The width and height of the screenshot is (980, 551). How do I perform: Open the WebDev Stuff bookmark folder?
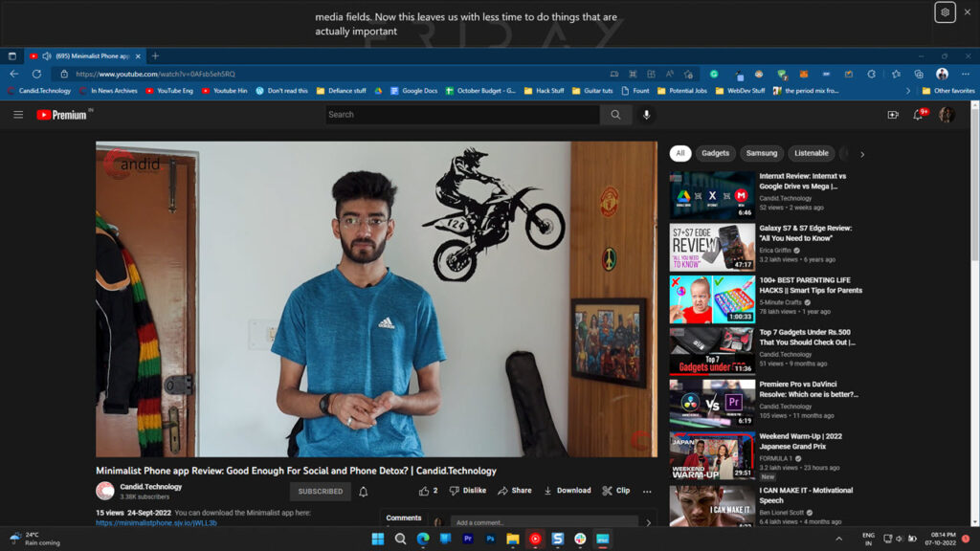(x=740, y=91)
